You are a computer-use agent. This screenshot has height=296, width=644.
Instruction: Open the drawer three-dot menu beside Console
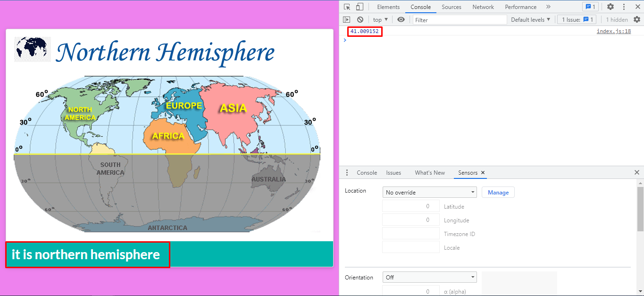(x=347, y=172)
